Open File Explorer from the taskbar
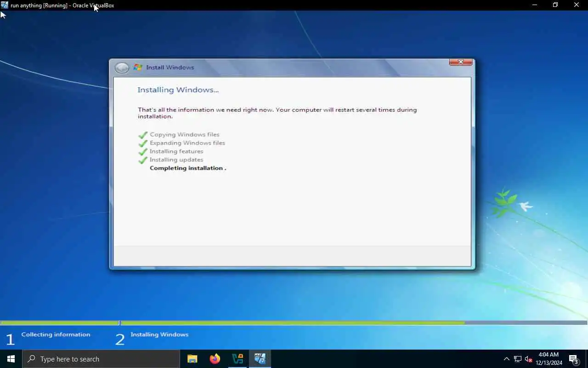This screenshot has height=368, width=588. (x=192, y=359)
